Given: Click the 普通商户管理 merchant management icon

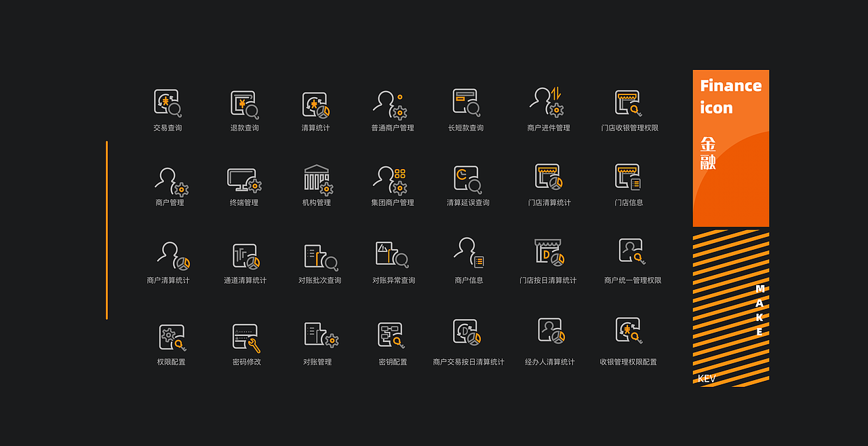Looking at the screenshot, I should pyautogui.click(x=390, y=105).
